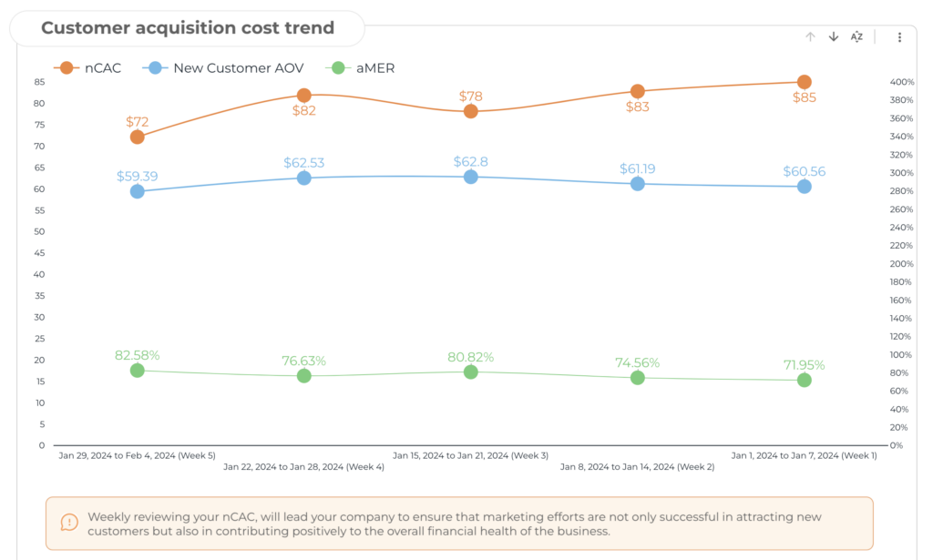This screenshot has width=933, height=560.
Task: Select the $60.56 New Customer AOV point
Action: pos(805,186)
